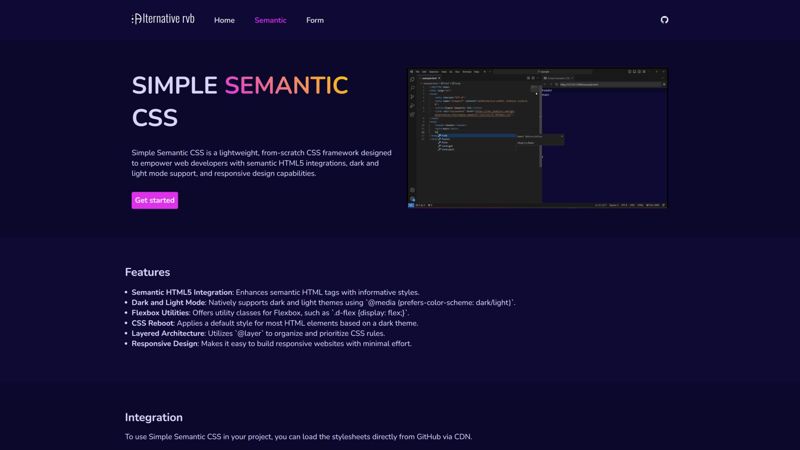Open the GitHub icon link
800x450 pixels.
pyautogui.click(x=664, y=20)
